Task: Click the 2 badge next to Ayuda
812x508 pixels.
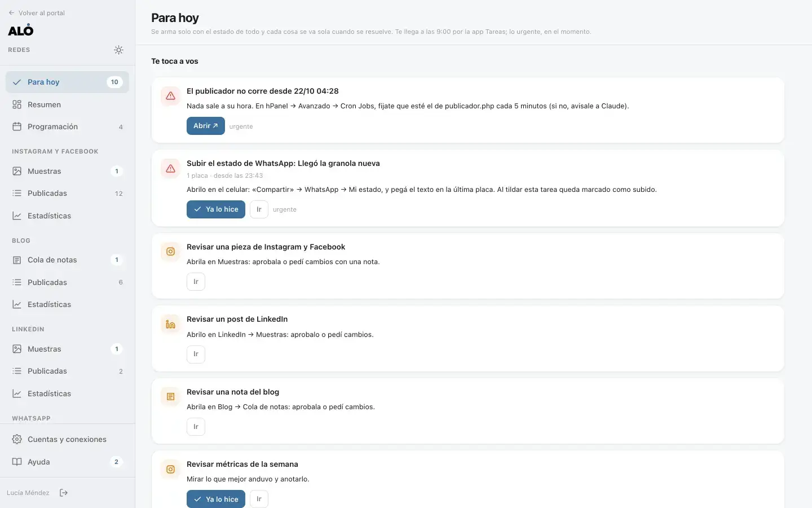Action: pos(117,462)
